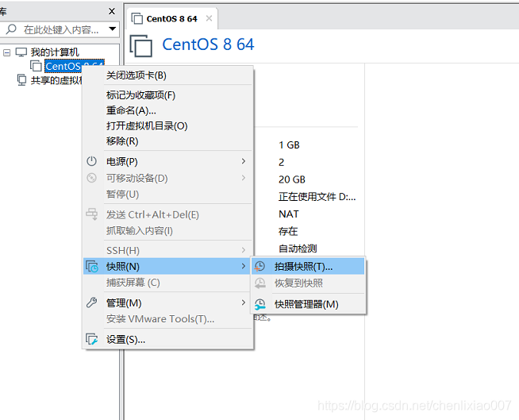Expand the 电源(P) submenu arrow
The image size is (519, 420).
tap(244, 161)
